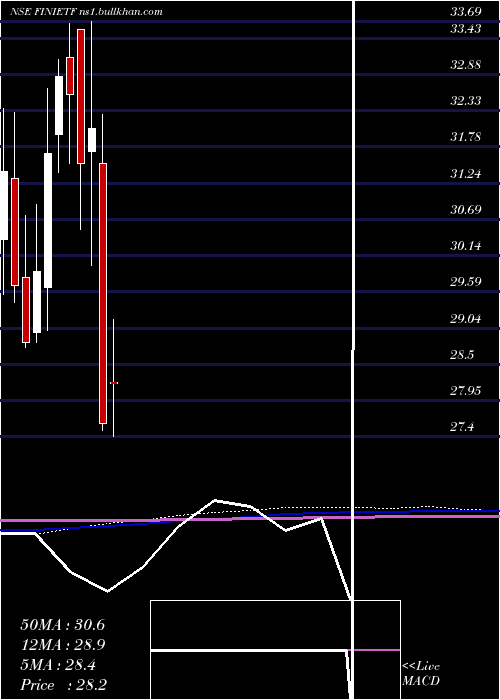Click the small red doji candle near 28.2
The height and width of the screenshot is (700, 500).
pyautogui.click(x=114, y=383)
